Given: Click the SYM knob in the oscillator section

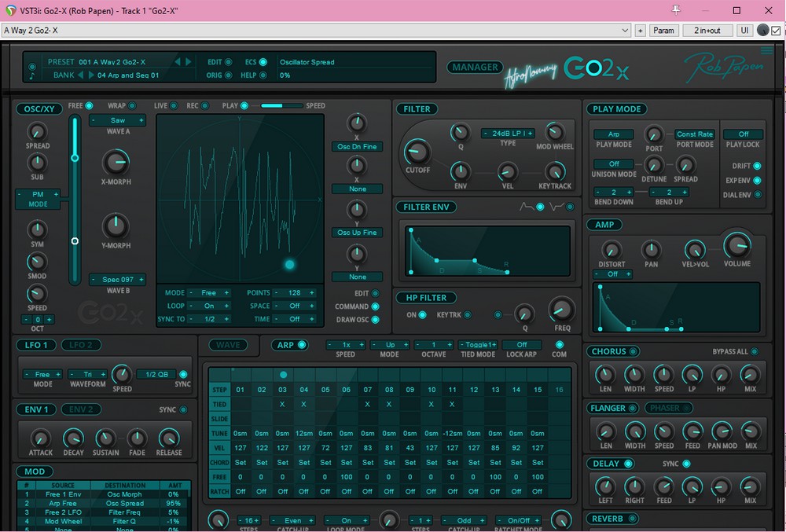Looking at the screenshot, I should coord(37,229).
